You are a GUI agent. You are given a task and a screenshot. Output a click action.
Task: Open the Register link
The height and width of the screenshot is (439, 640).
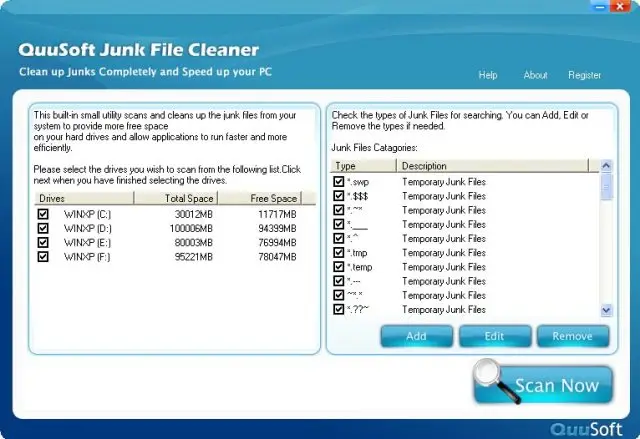click(584, 75)
